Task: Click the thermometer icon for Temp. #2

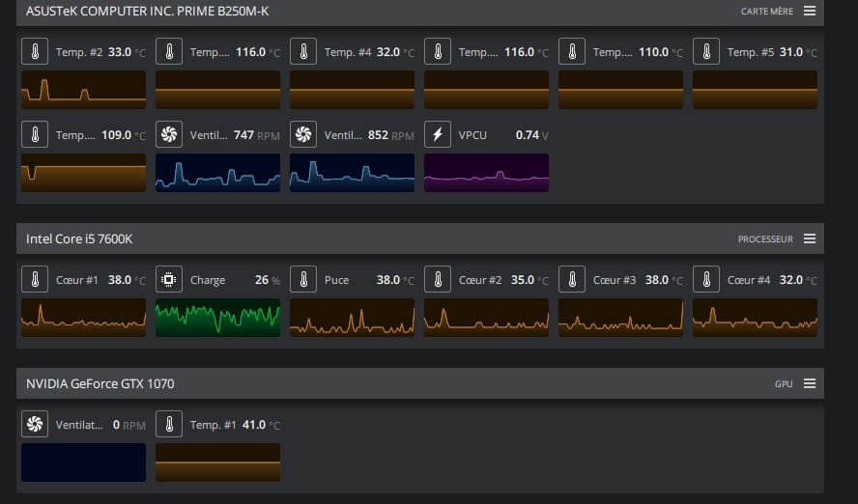Action: [x=35, y=52]
